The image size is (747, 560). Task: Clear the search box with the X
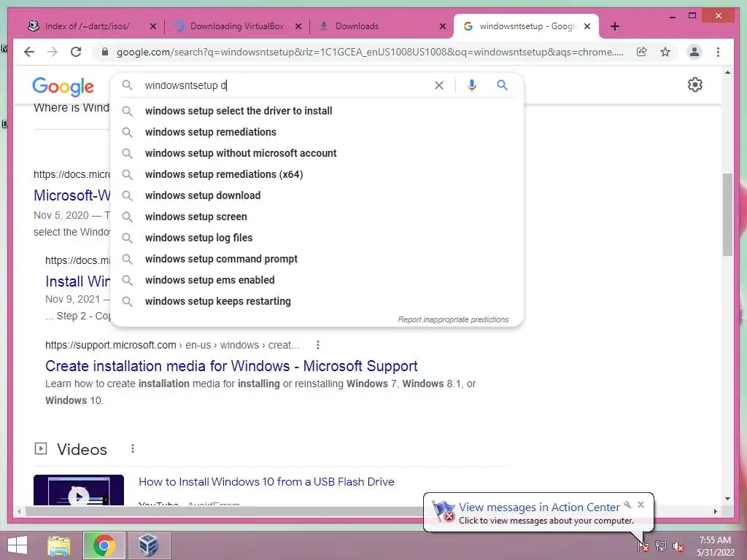[x=438, y=85]
